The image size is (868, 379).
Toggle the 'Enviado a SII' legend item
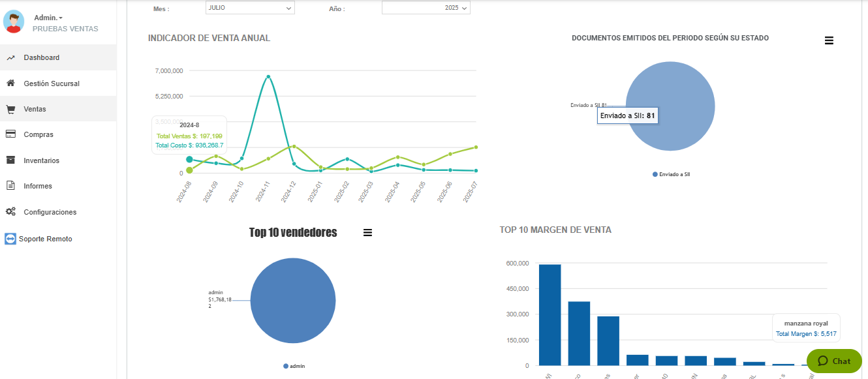pos(671,175)
